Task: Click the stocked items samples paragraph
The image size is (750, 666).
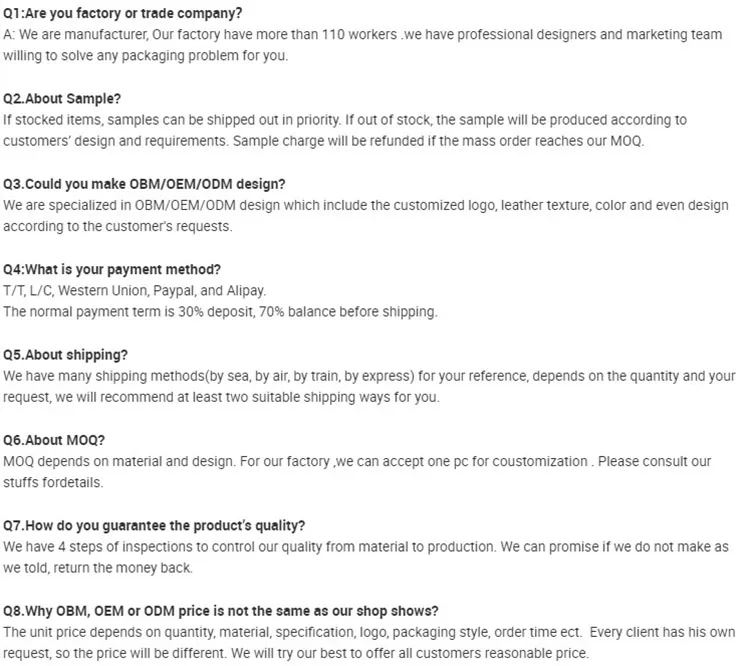Action: 345,130
